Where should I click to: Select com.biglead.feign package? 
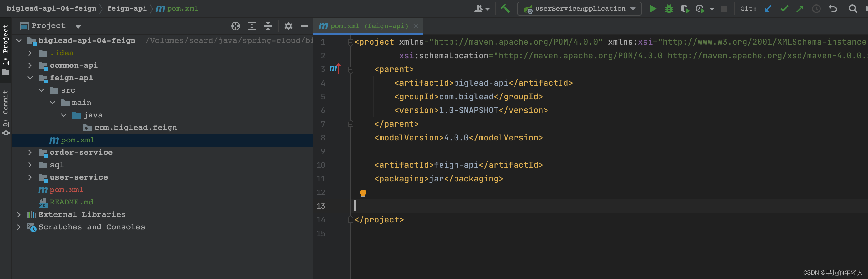click(x=135, y=128)
